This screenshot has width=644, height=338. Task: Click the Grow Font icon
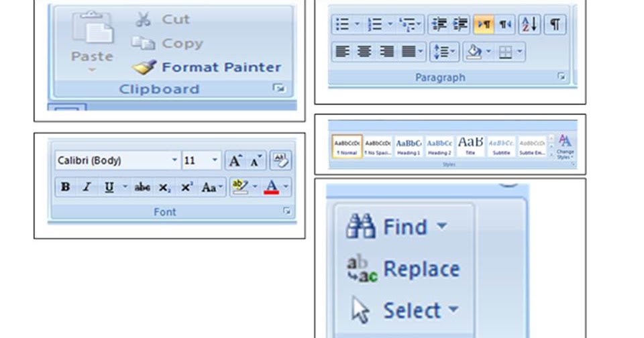pos(235,160)
